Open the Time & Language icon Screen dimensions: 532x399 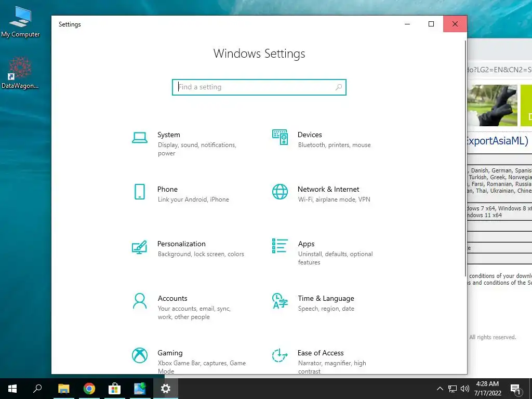pyautogui.click(x=280, y=301)
